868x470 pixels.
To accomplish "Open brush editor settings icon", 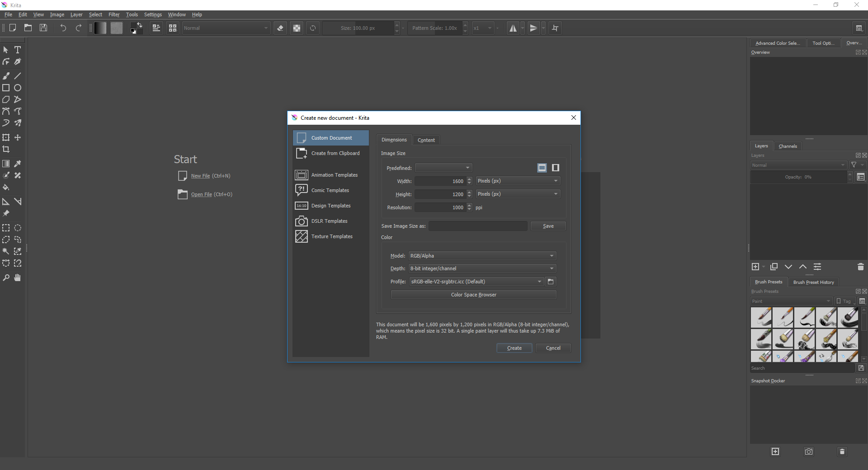I will pyautogui.click(x=156, y=28).
